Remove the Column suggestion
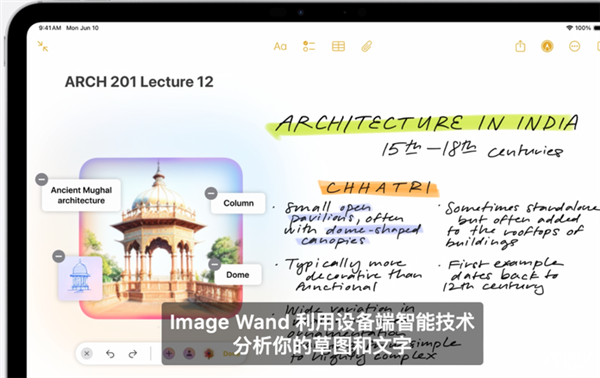The height and width of the screenshot is (378, 600). coord(211,193)
